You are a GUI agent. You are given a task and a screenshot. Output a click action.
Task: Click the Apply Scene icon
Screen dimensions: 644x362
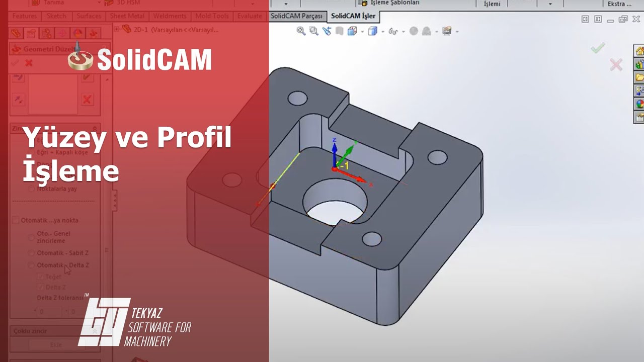coord(427,31)
